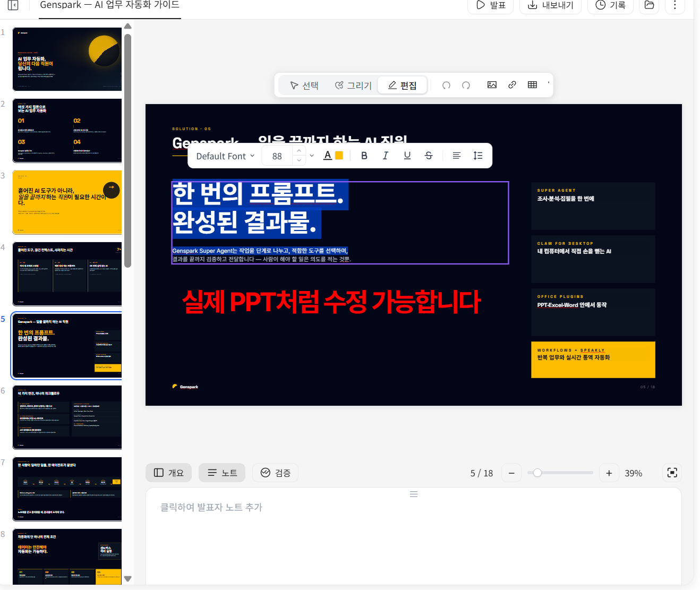Viewport: 700px width, 590px height.
Task: Click the Genspark logo on slide
Action: (185, 387)
